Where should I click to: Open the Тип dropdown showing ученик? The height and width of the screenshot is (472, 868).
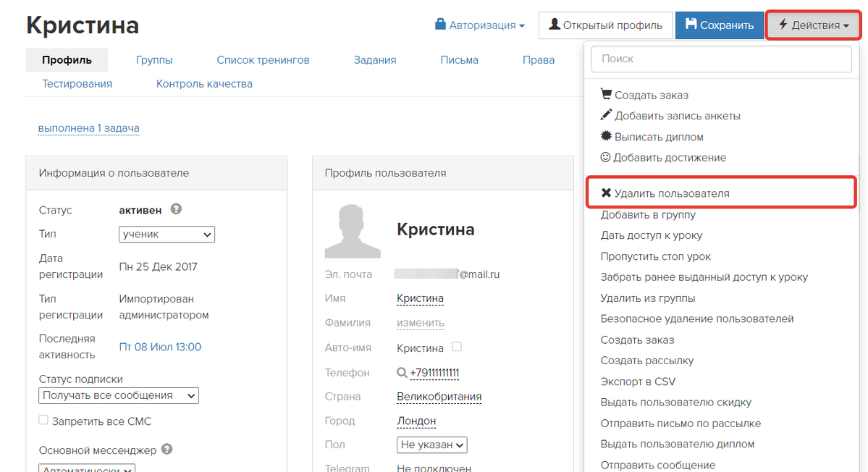coord(167,234)
